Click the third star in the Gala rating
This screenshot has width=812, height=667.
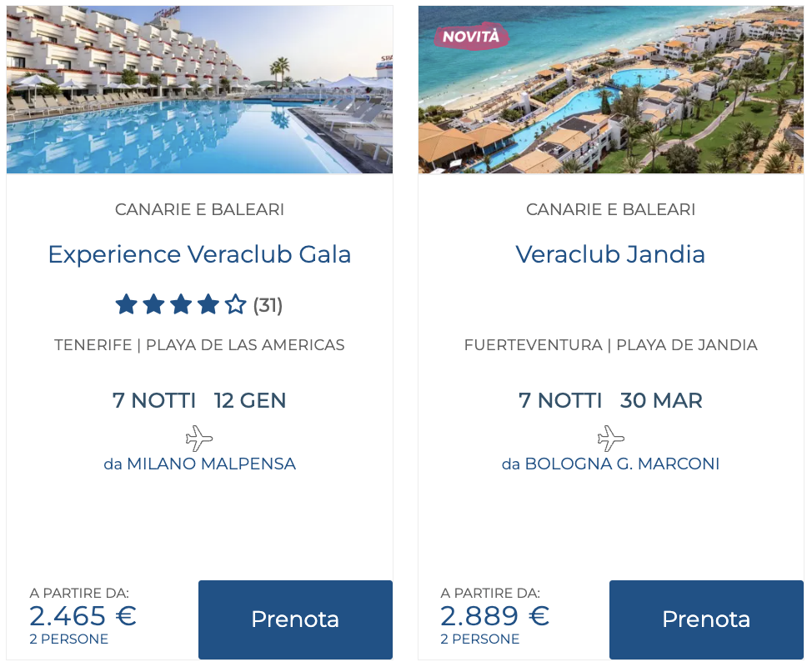click(x=180, y=305)
